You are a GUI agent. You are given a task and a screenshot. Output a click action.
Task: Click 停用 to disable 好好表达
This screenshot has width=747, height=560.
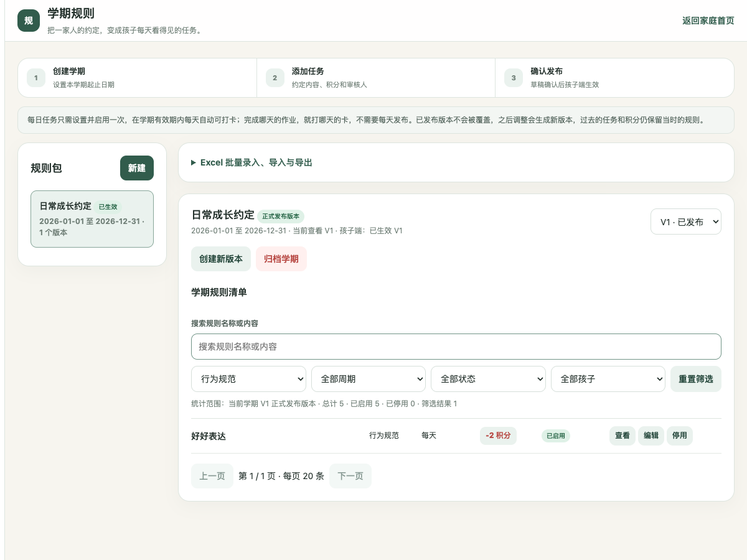tap(680, 436)
